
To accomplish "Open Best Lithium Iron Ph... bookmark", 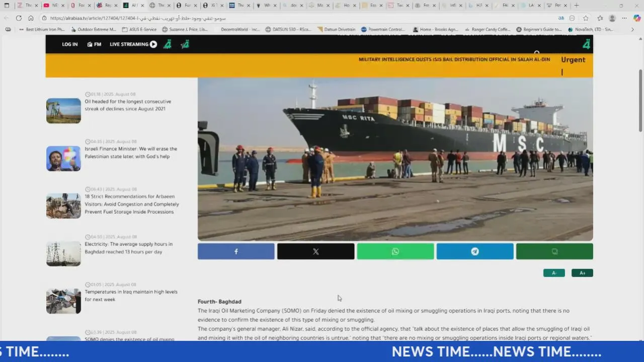I will point(42,29).
